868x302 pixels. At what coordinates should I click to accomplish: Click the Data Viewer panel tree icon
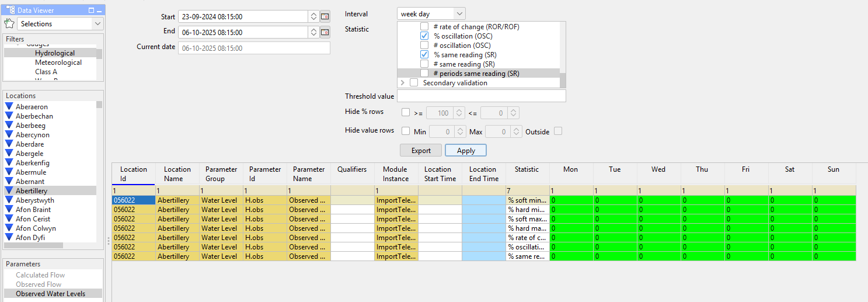click(x=10, y=10)
